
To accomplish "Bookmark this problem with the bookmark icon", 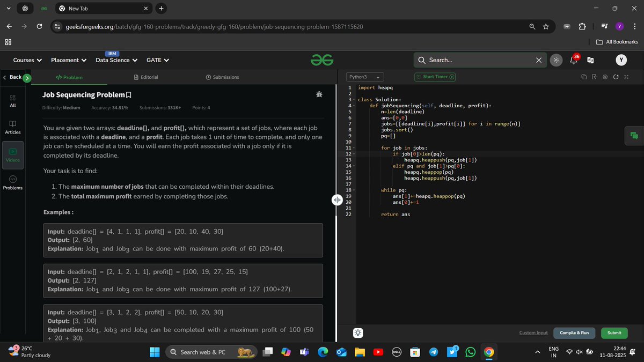I will [x=128, y=95].
